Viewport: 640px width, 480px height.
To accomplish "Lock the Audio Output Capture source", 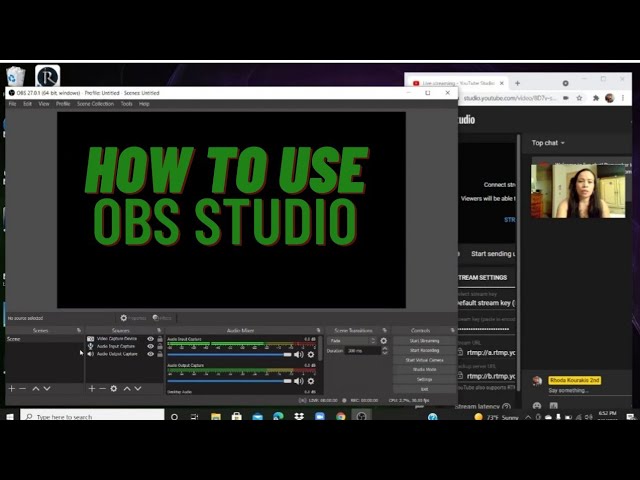I will (x=160, y=354).
